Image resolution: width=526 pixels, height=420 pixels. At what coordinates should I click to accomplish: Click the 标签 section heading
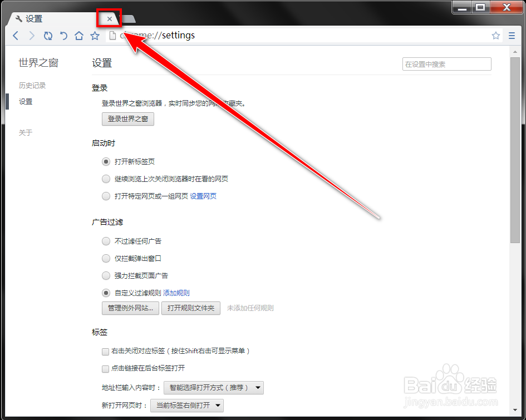coord(100,332)
